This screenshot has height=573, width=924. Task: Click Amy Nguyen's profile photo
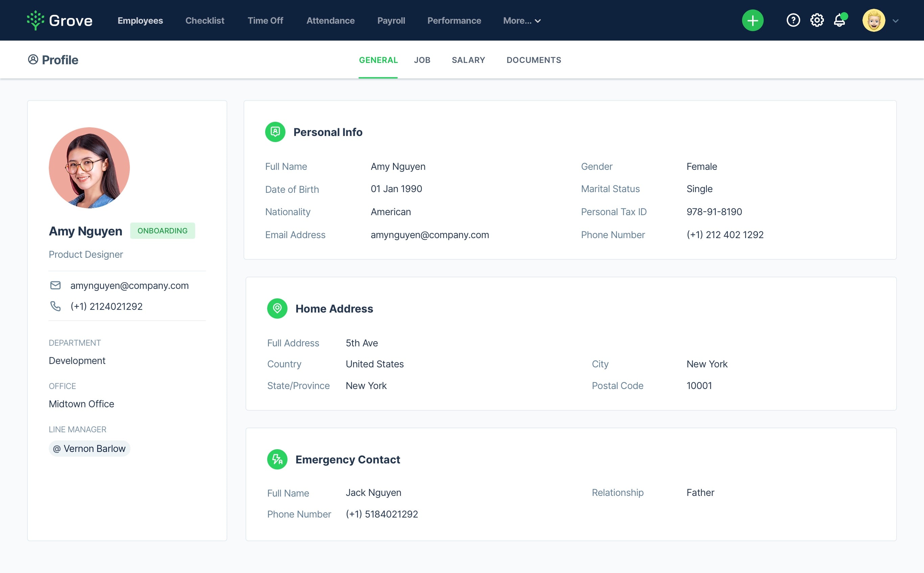pyautogui.click(x=89, y=167)
